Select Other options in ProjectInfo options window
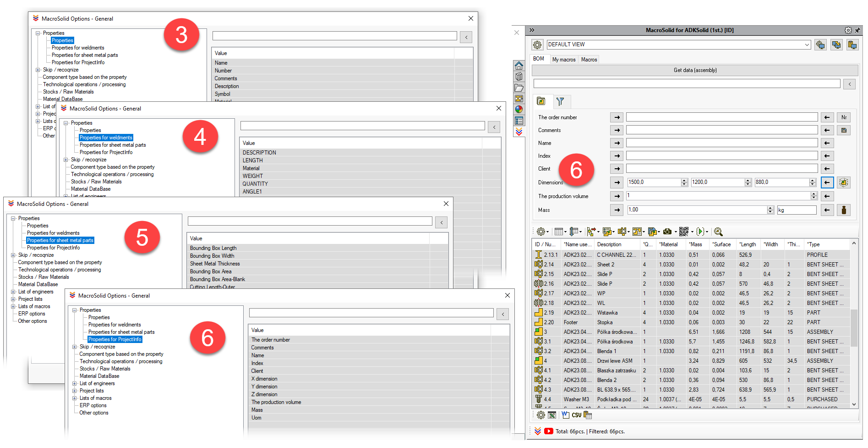Image resolution: width=868 pixels, height=448 pixels. click(x=94, y=413)
